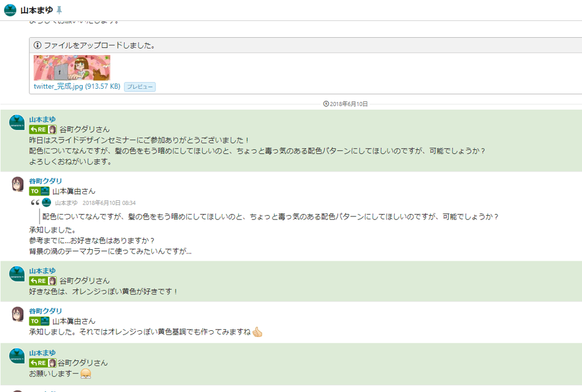Viewport: 582px width, 392px height.
Task: Open 山本まゆ avatar on the favorite color message
Action: coord(17,274)
